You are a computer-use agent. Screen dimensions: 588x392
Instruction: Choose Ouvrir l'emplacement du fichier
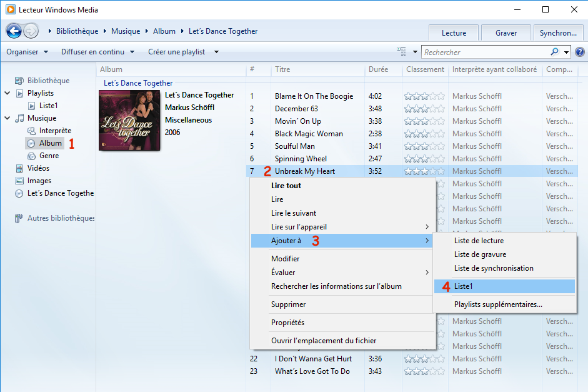[324, 341]
